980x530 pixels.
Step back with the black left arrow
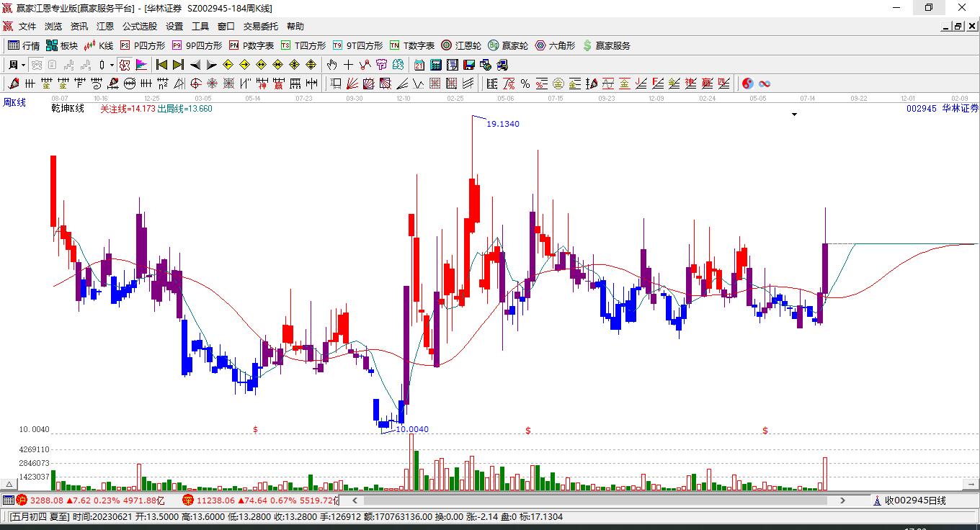coord(195,65)
